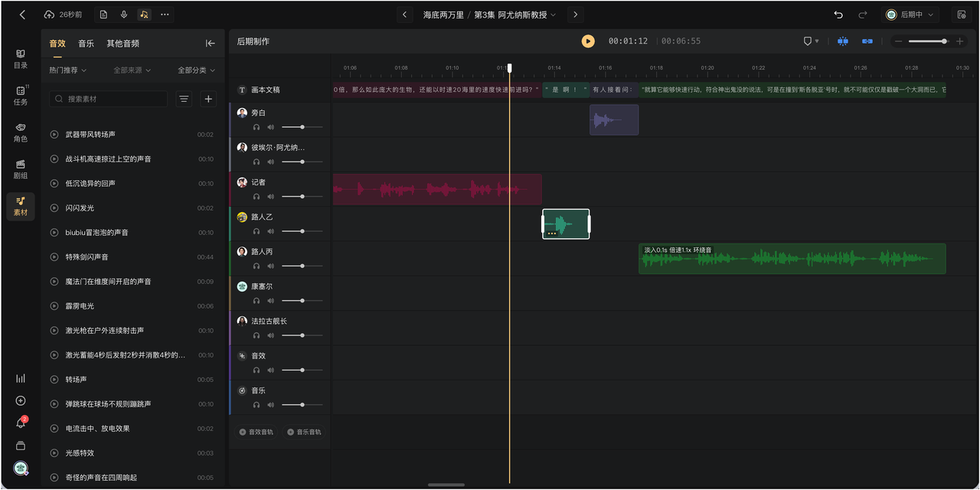Solo headphone on 康塞尔 track
Viewport: 980px width, 490px height.
pos(256,301)
